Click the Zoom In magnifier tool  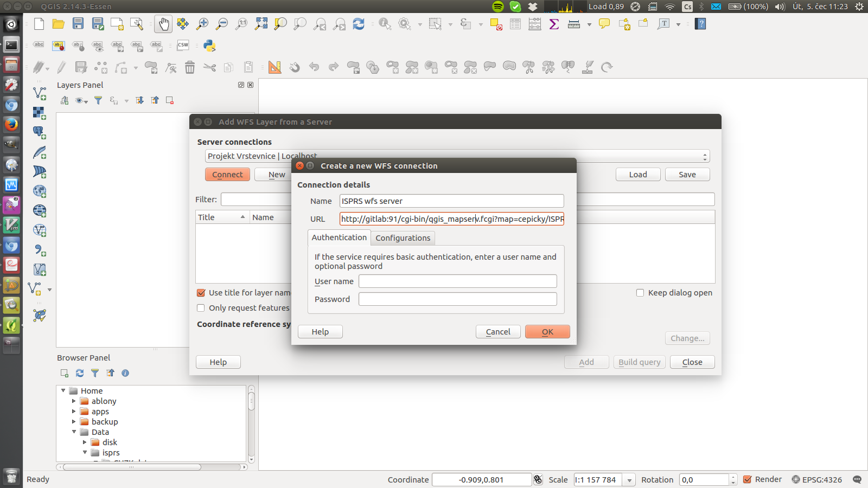point(202,23)
